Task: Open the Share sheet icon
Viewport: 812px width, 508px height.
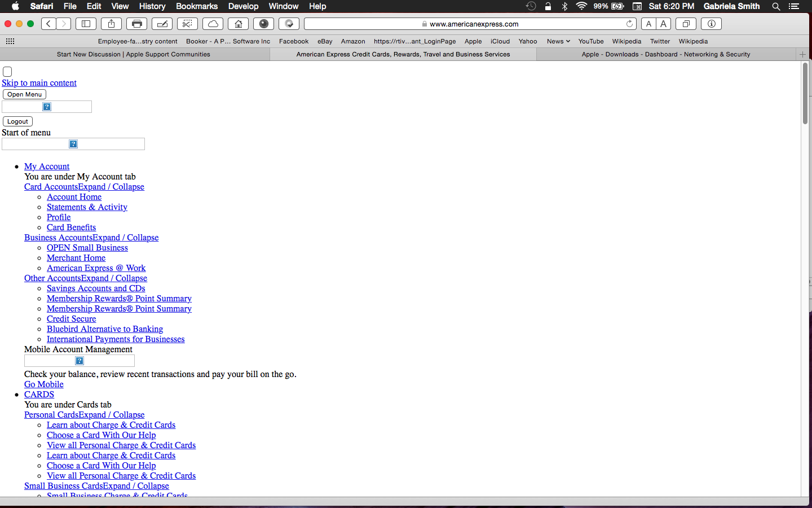Action: point(111,24)
